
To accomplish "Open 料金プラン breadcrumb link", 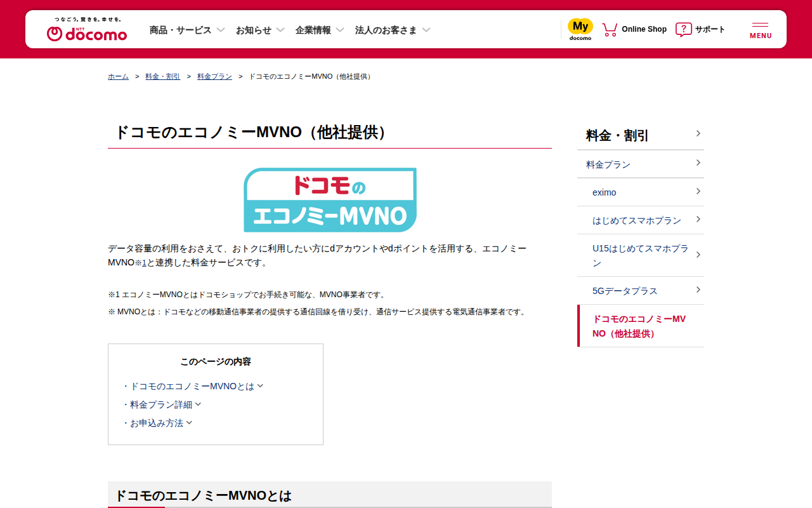I will (214, 76).
